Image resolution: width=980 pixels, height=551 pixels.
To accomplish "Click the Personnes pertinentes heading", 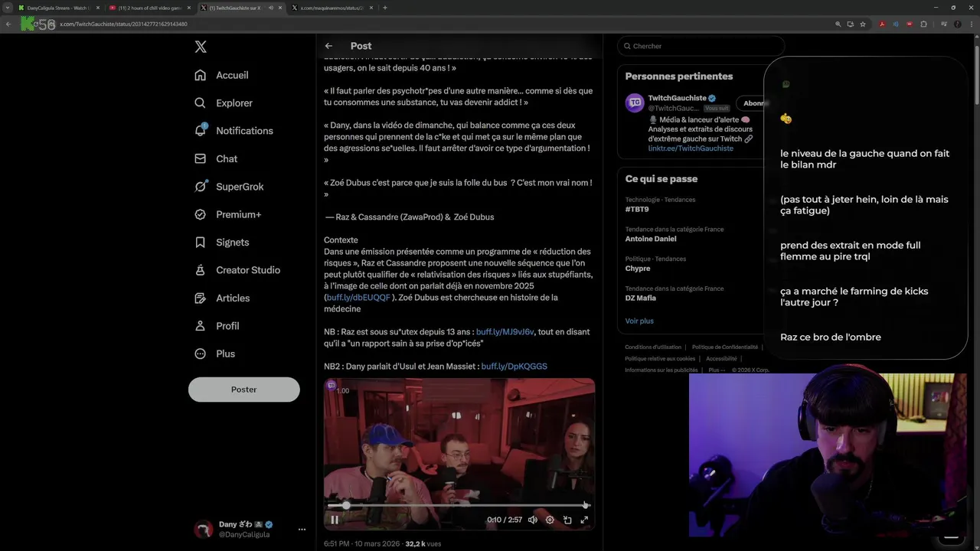I will coord(679,76).
